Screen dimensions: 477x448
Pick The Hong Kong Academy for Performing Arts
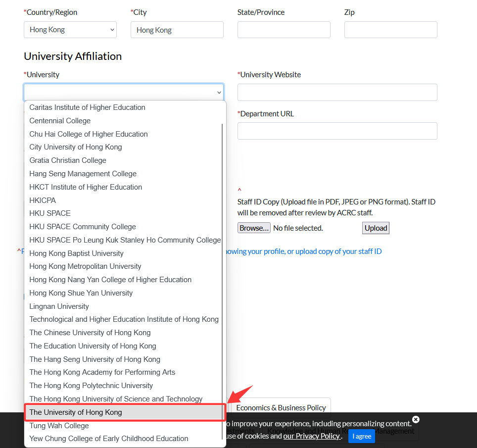tap(123, 372)
